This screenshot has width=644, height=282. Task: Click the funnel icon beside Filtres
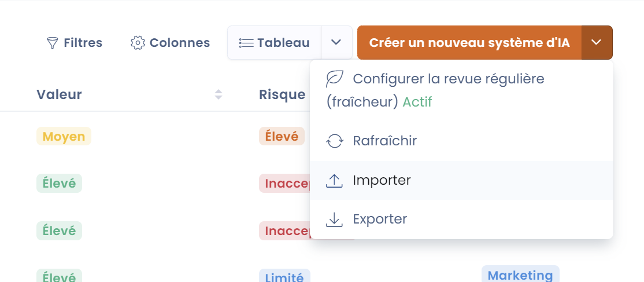click(53, 43)
